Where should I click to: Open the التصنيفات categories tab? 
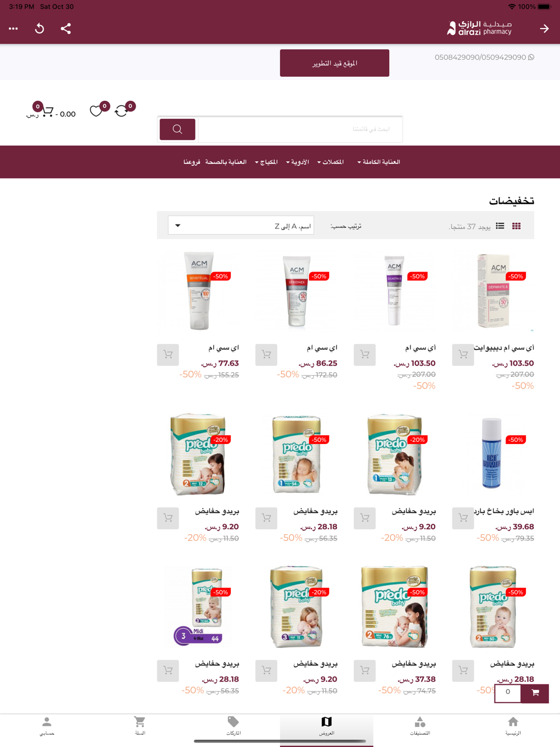pyautogui.click(x=420, y=726)
